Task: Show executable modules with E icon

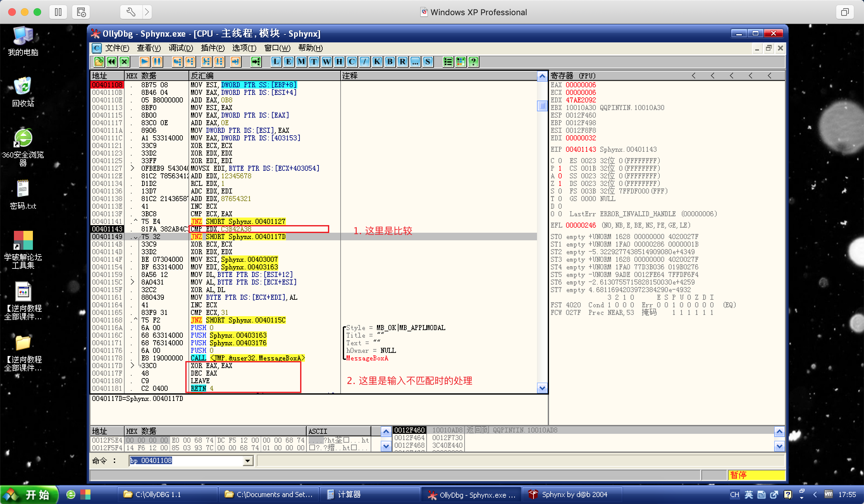Action: tap(289, 62)
